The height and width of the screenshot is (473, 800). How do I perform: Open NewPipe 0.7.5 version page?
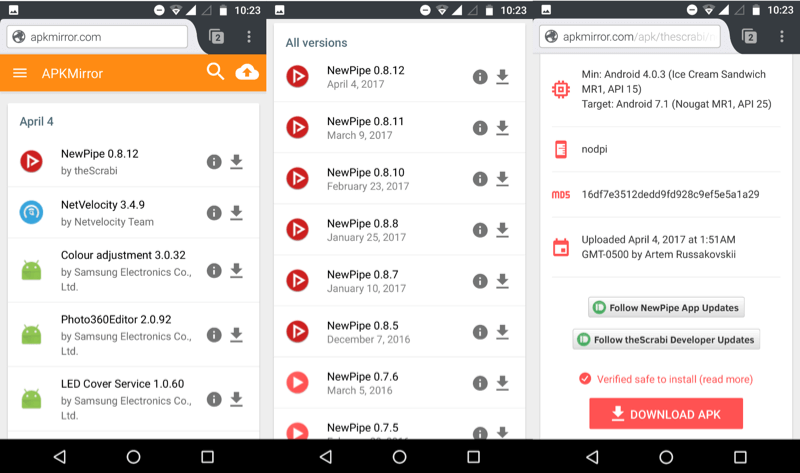(x=399, y=424)
